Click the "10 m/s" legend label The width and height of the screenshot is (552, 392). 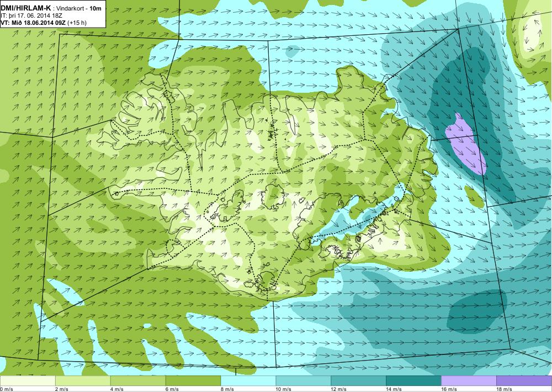[283, 389]
